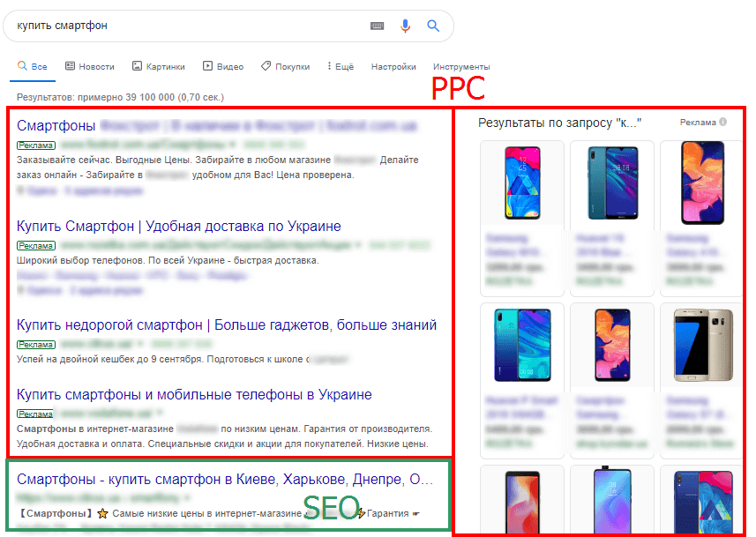Activate voice search microphone icon
756x537 pixels.
[x=405, y=26]
